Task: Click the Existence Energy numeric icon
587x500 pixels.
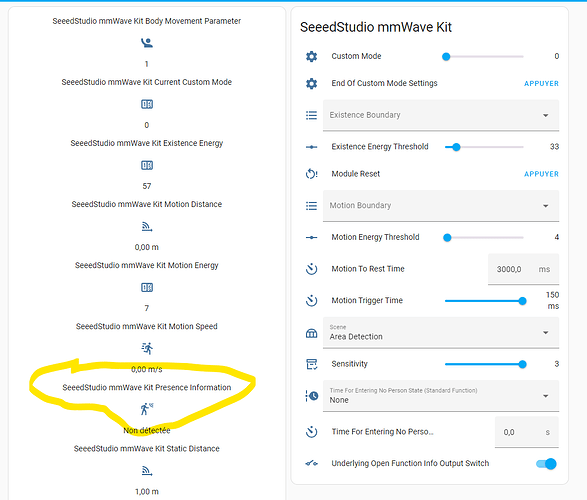Action: (147, 165)
